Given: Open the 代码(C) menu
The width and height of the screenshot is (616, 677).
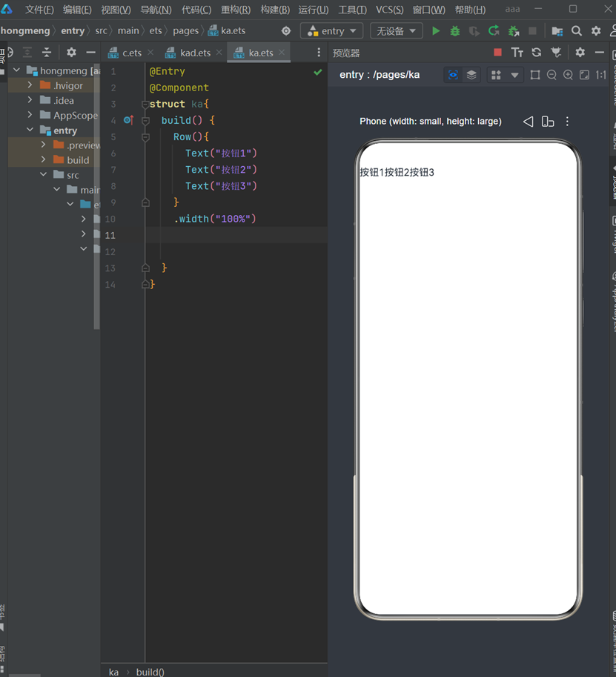Looking at the screenshot, I should click(196, 10).
